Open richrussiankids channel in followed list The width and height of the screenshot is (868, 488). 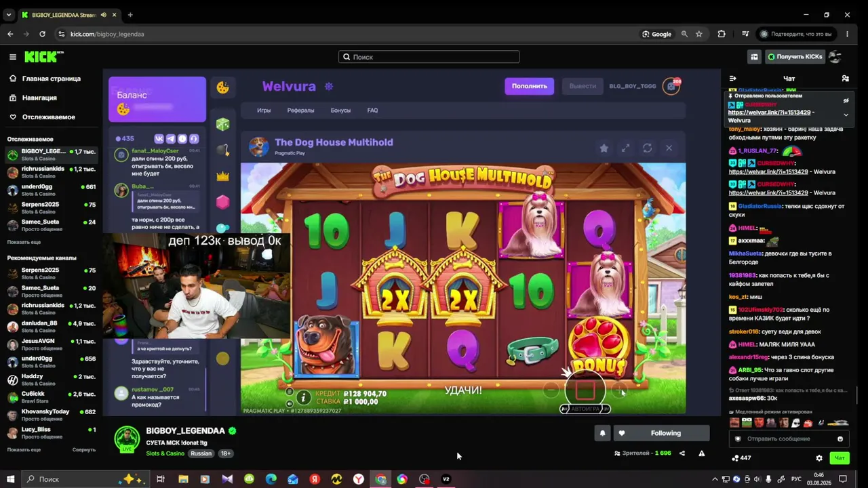(x=52, y=172)
